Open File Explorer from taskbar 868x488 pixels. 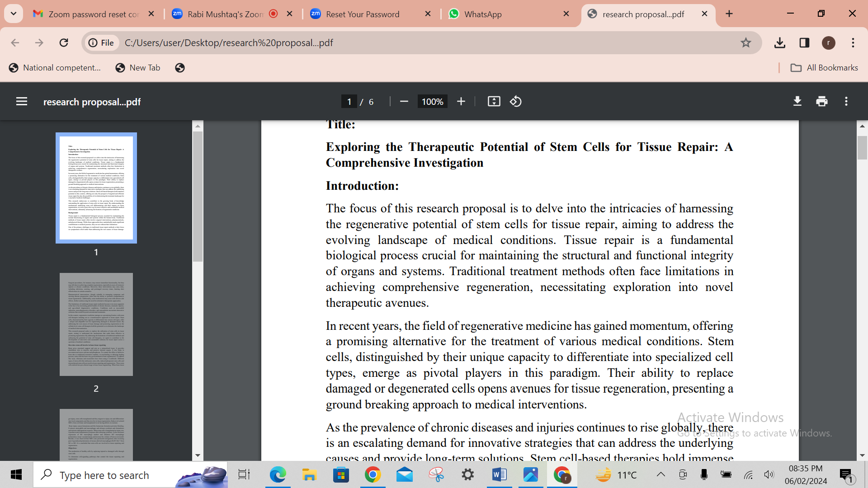309,475
